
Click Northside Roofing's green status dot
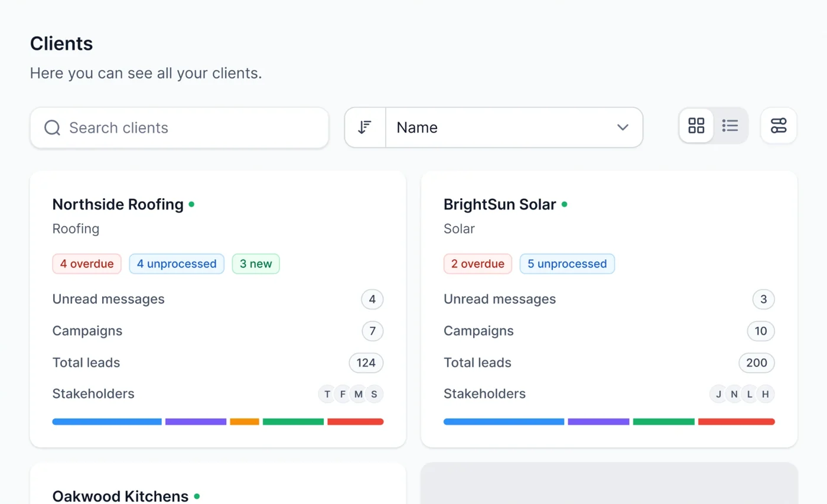[x=191, y=204]
